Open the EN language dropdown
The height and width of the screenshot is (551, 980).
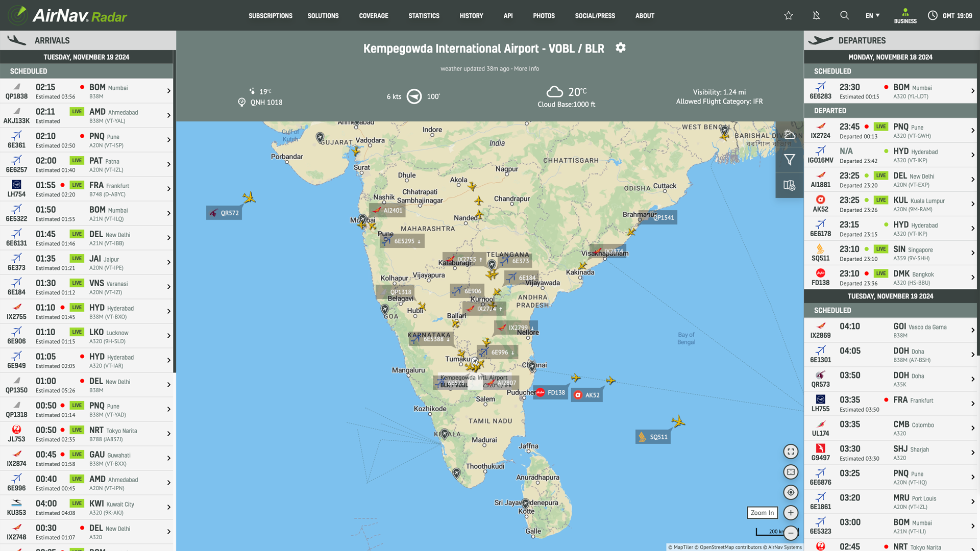[x=872, y=16]
